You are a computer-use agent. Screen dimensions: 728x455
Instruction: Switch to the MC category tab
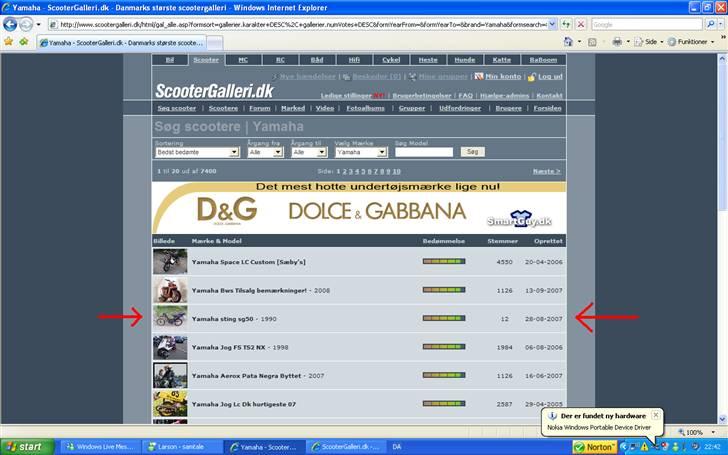242,60
